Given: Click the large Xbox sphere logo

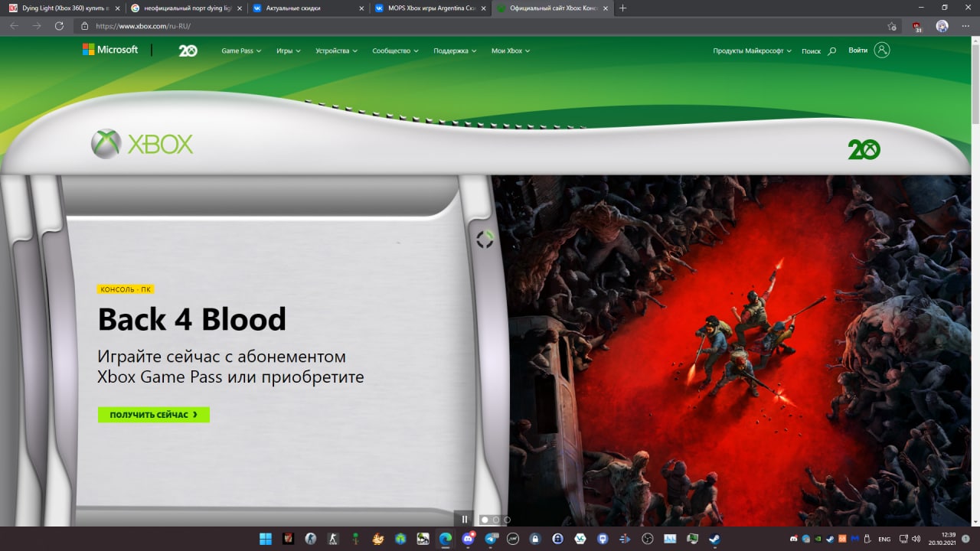Looking at the screenshot, I should [x=106, y=144].
